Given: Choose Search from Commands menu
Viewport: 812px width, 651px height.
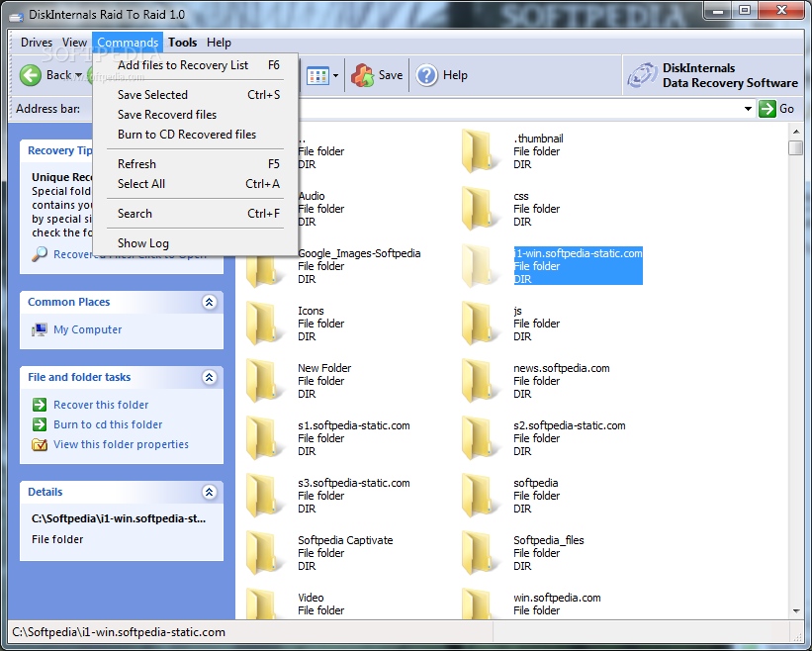Looking at the screenshot, I should pyautogui.click(x=195, y=214).
